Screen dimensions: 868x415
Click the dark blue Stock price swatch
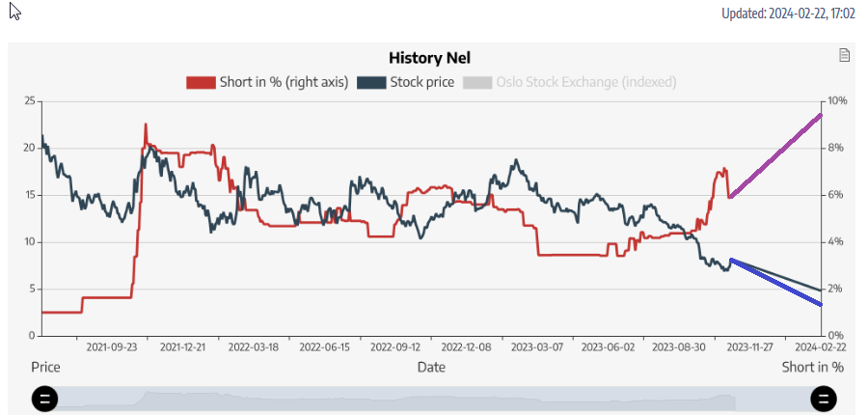371,82
